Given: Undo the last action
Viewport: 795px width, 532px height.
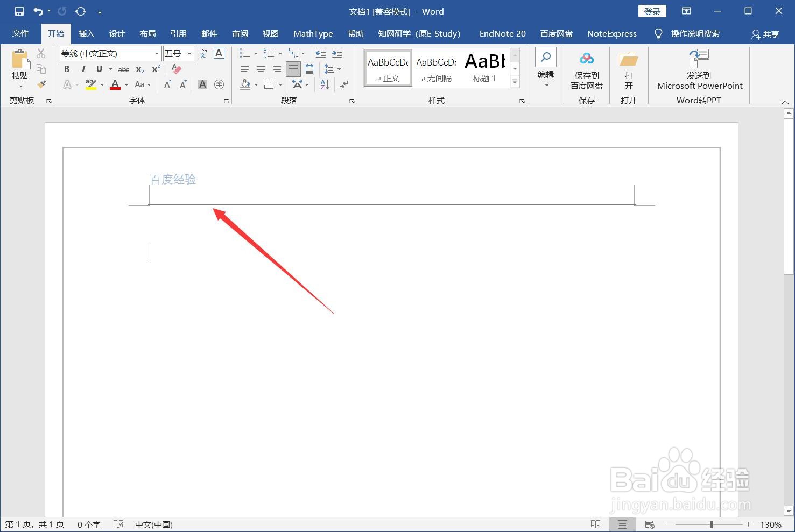Looking at the screenshot, I should tap(38, 11).
